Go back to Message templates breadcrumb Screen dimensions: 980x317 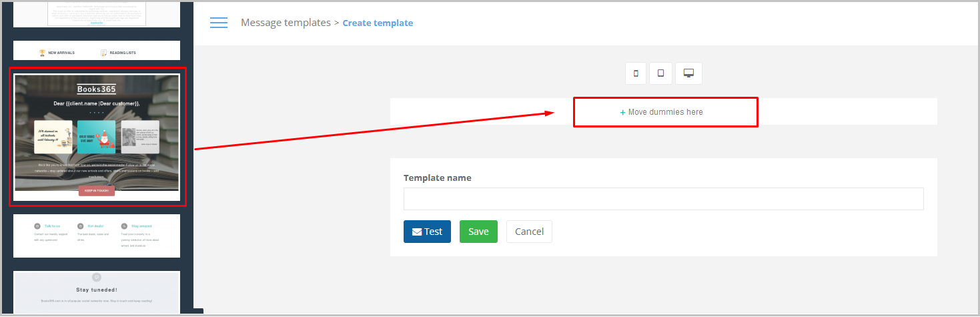286,23
